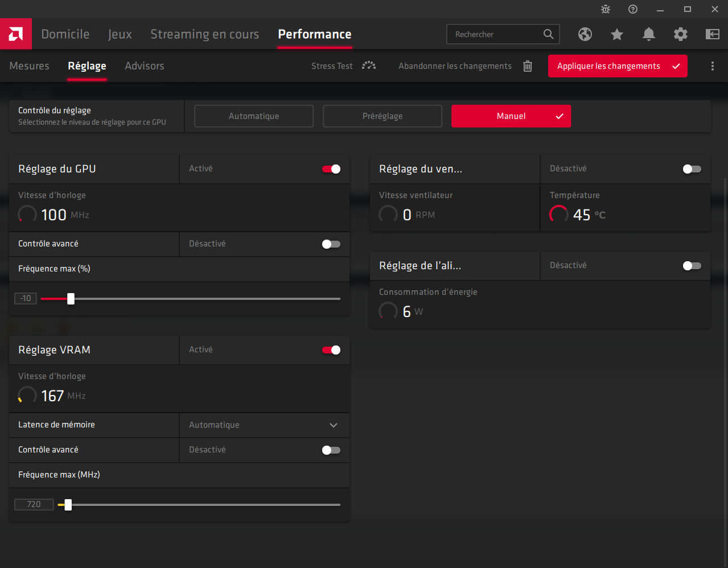This screenshot has height=568, width=728.
Task: Enable the power tuning toggle
Action: click(x=692, y=266)
